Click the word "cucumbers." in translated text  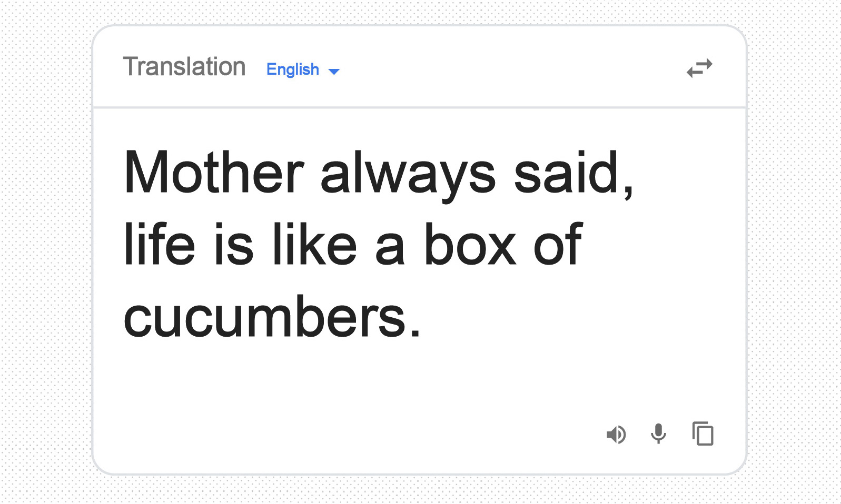tap(272, 317)
